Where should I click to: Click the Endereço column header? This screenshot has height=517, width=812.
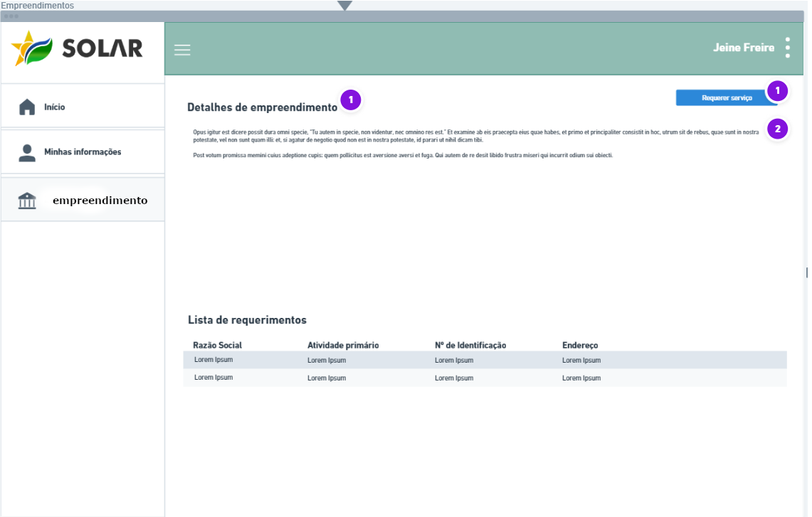pyautogui.click(x=580, y=345)
